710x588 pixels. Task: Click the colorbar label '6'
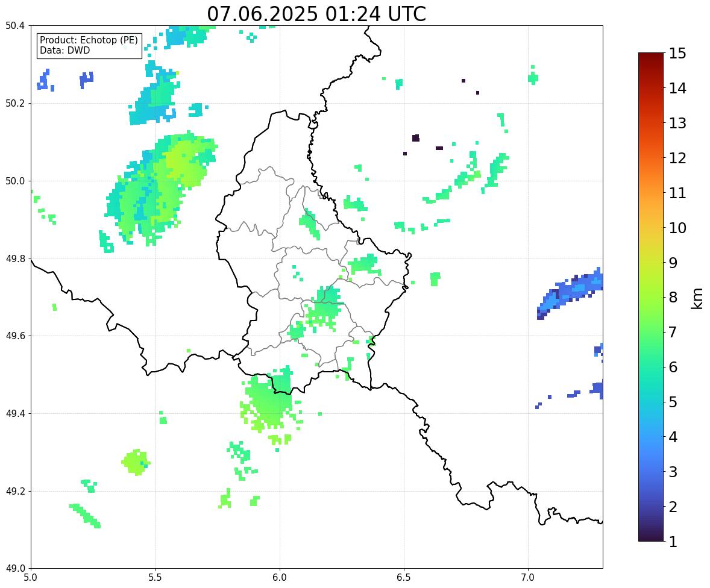(x=673, y=367)
